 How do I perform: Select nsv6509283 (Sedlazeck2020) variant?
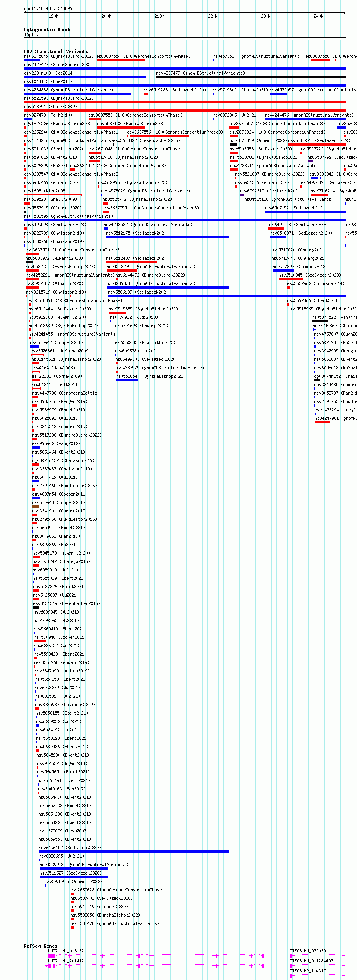pyautogui.click(x=175, y=90)
